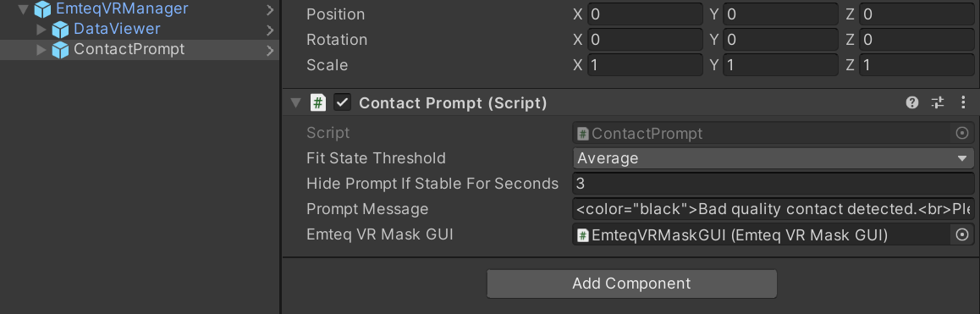
Task: Open DataViewer prefab via right chevron
Action: [x=270, y=30]
